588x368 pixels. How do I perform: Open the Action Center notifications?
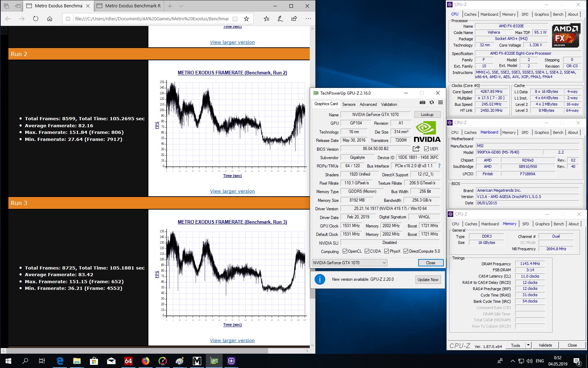577,361
